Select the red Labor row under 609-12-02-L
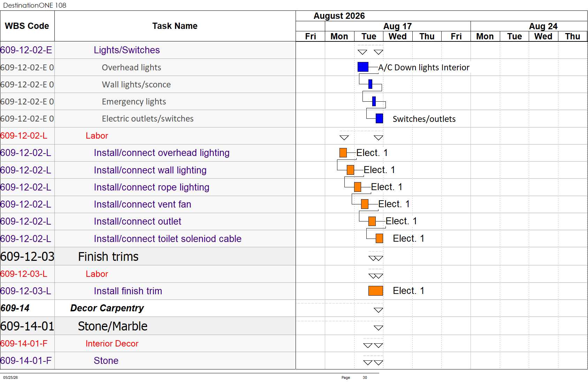Image resolution: width=588 pixels, height=382 pixels. pyautogui.click(x=148, y=136)
